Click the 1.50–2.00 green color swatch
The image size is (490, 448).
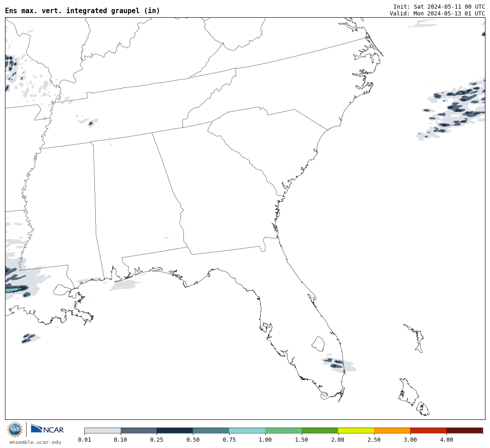pyautogui.click(x=320, y=431)
